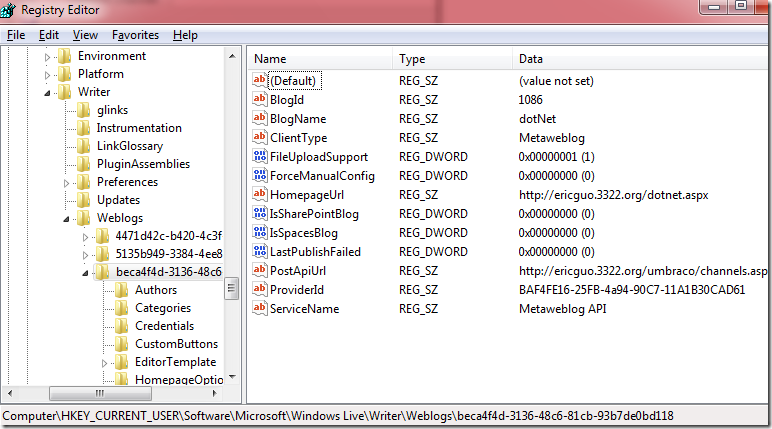Click the FileUploadSupport DWORD value icon
This screenshot has height=429, width=772.
pyautogui.click(x=260, y=157)
